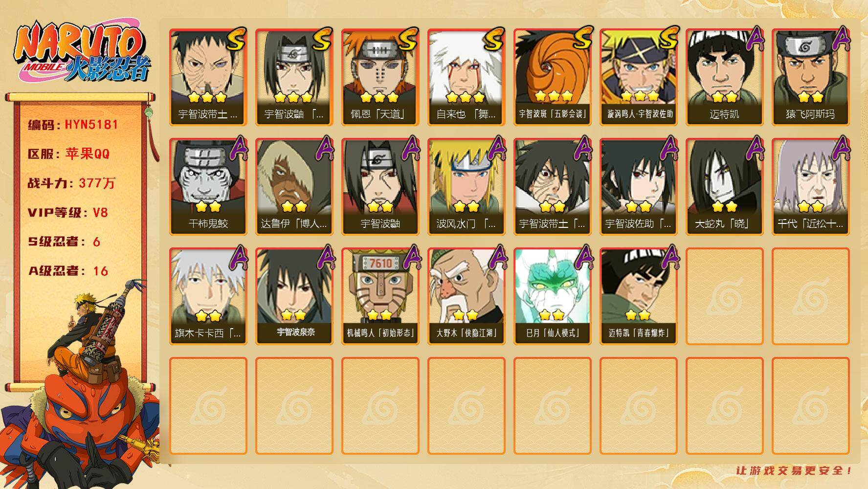Image resolution: width=868 pixels, height=489 pixels.
Task: Click the 猿飞阿斯玛 ninja portrait
Action: (810, 77)
